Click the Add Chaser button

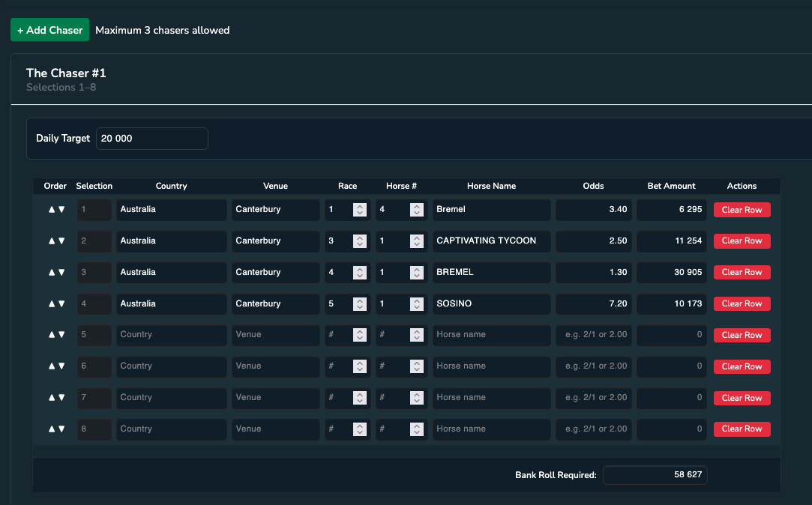tap(49, 30)
